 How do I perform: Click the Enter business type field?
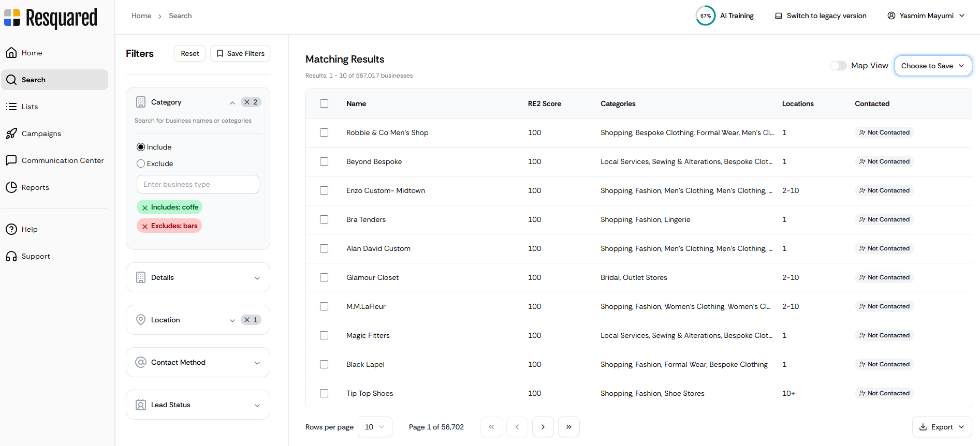tap(198, 184)
